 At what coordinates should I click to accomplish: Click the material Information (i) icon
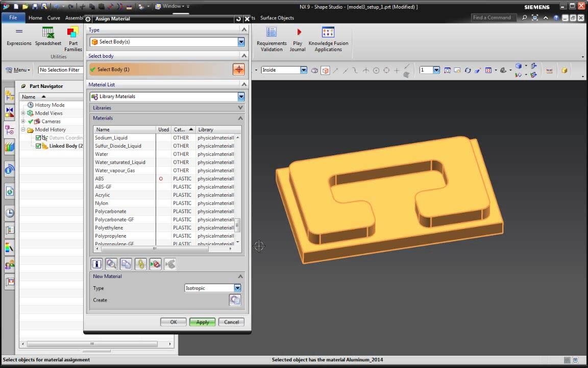97,264
